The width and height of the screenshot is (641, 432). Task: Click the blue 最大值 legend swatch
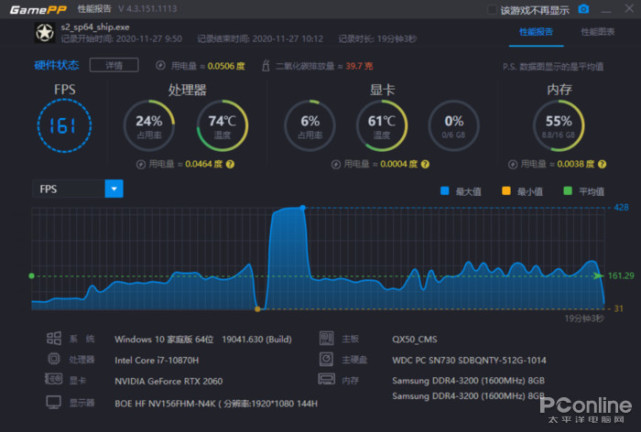click(x=445, y=191)
